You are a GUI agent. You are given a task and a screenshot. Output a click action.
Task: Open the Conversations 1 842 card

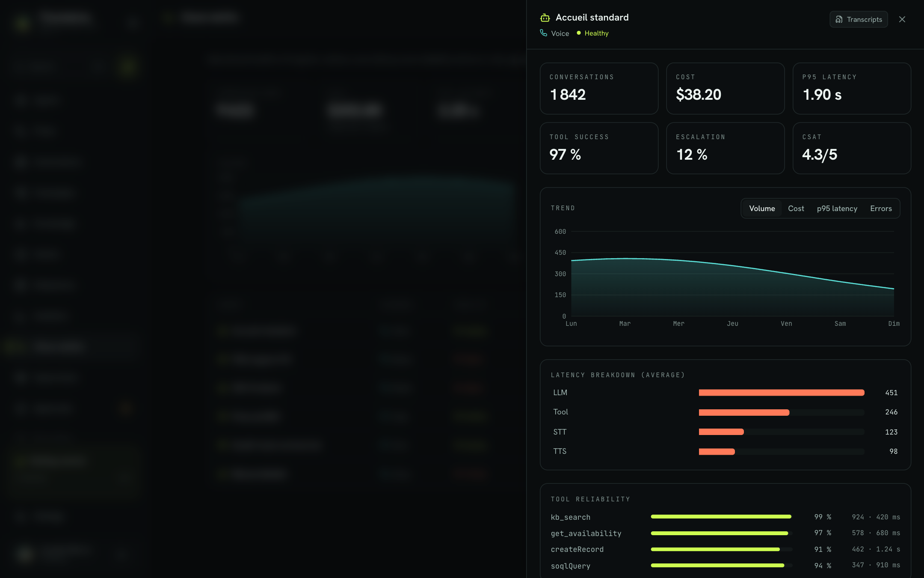coord(599,89)
